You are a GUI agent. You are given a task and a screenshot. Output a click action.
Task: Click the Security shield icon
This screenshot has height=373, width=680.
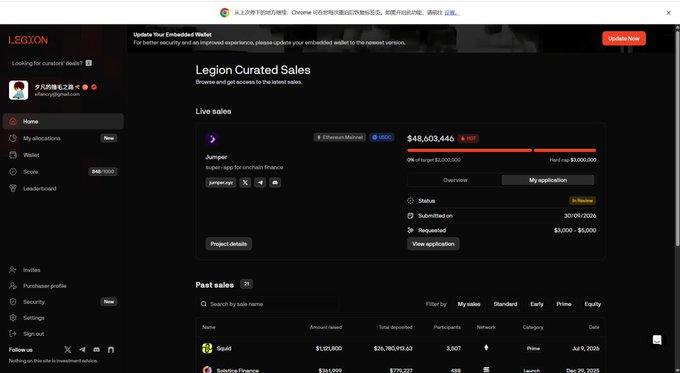pos(13,302)
